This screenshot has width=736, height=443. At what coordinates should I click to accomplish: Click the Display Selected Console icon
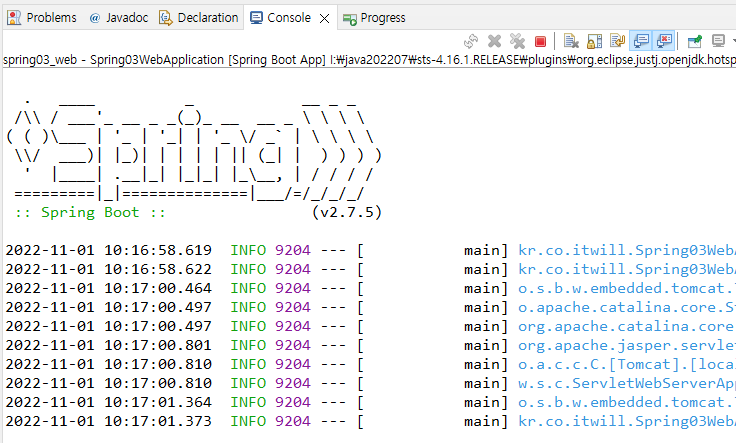tap(718, 41)
